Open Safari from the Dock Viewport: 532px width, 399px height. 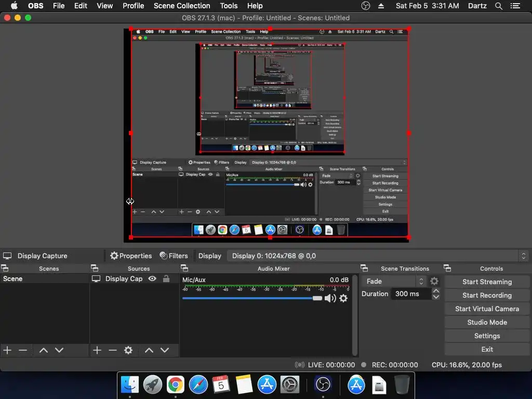tap(198, 384)
